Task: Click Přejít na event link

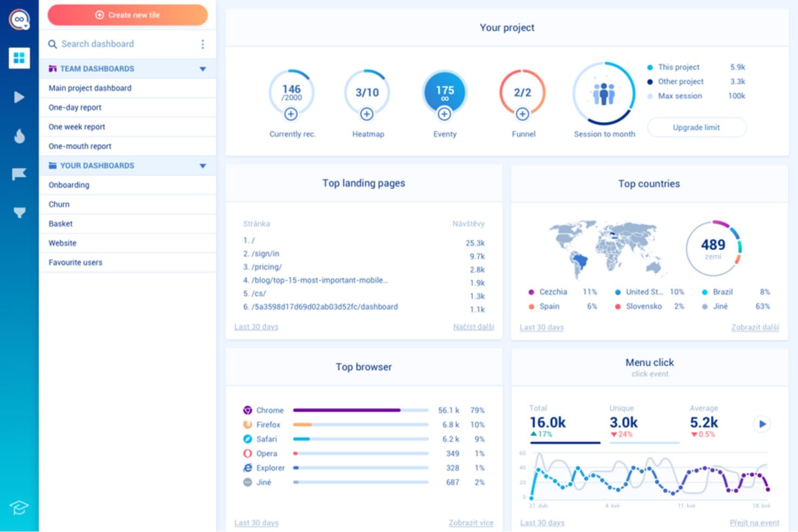Action: pos(754,523)
